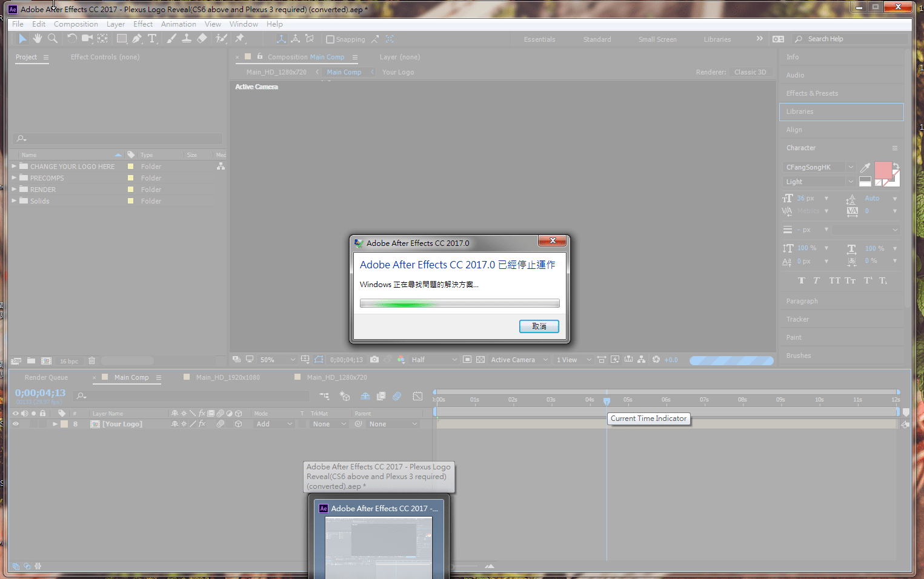924x579 pixels.
Task: Expand the CHANGE YOUR LOGO HERE folder
Action: [x=14, y=166]
